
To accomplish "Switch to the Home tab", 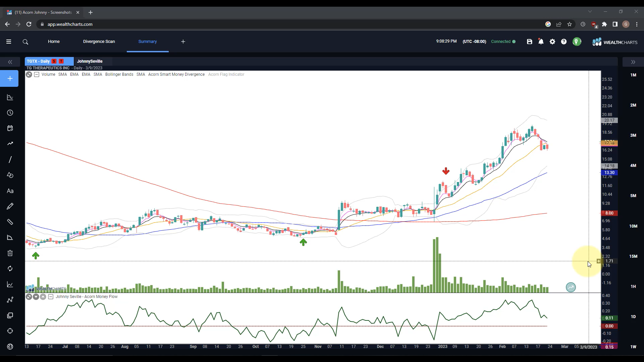I will pos(54,42).
